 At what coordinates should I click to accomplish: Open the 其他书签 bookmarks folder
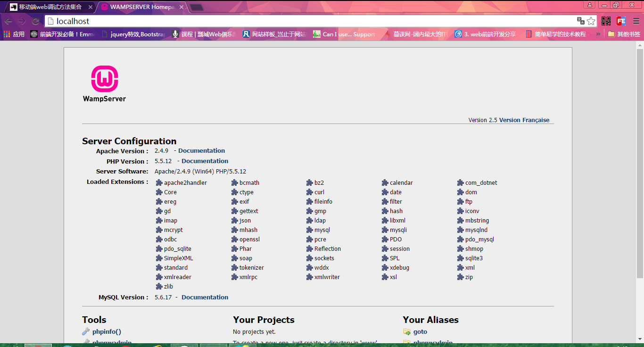[624, 34]
